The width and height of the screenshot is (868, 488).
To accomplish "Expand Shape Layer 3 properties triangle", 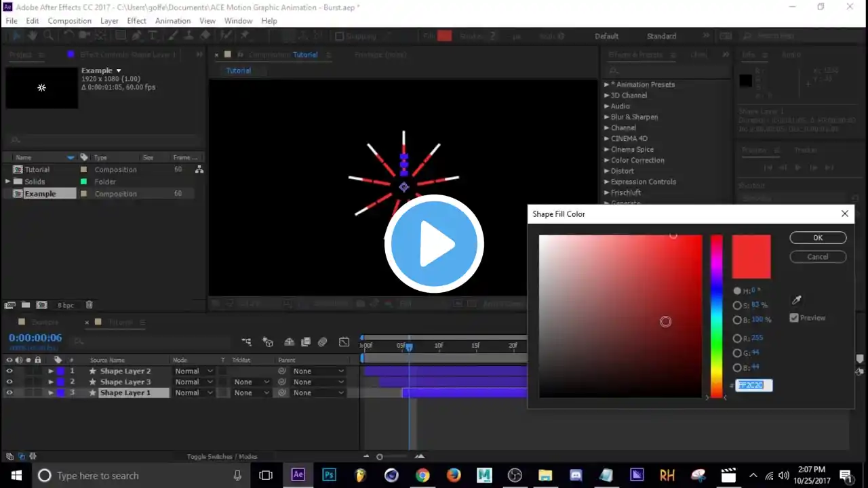I will [x=50, y=382].
